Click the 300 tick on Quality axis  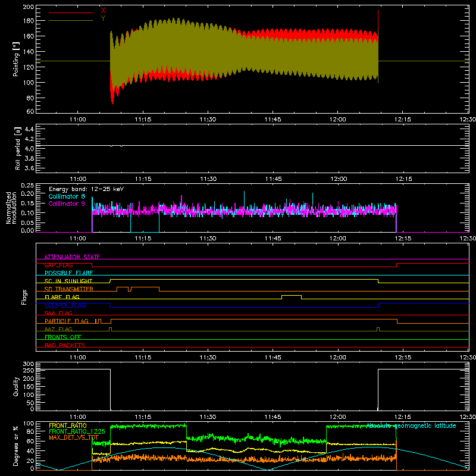(29, 364)
